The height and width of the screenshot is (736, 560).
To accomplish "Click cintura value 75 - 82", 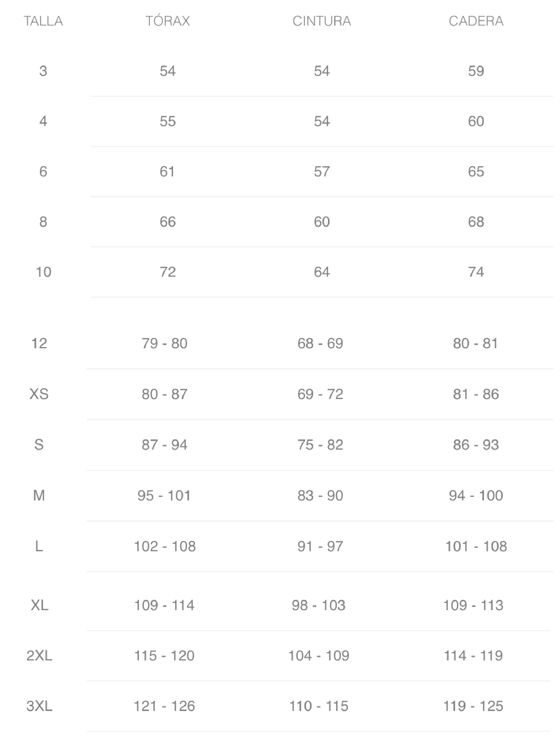I will pos(320,445).
